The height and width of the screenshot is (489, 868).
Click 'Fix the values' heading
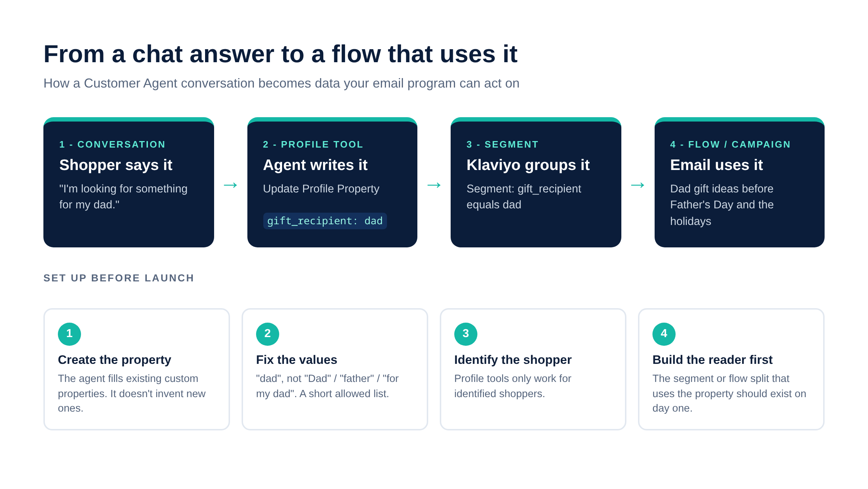coord(297,360)
